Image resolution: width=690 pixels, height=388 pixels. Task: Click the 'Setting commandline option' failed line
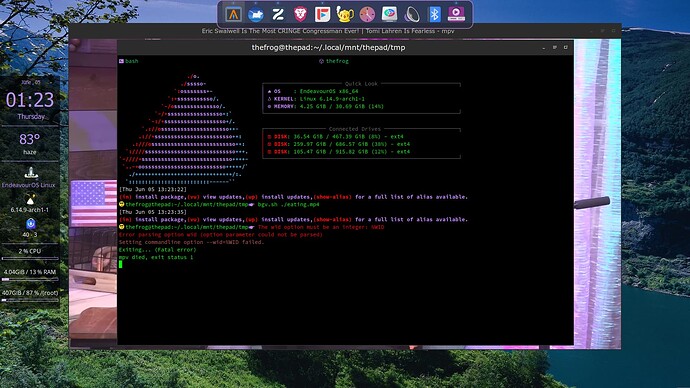191,242
